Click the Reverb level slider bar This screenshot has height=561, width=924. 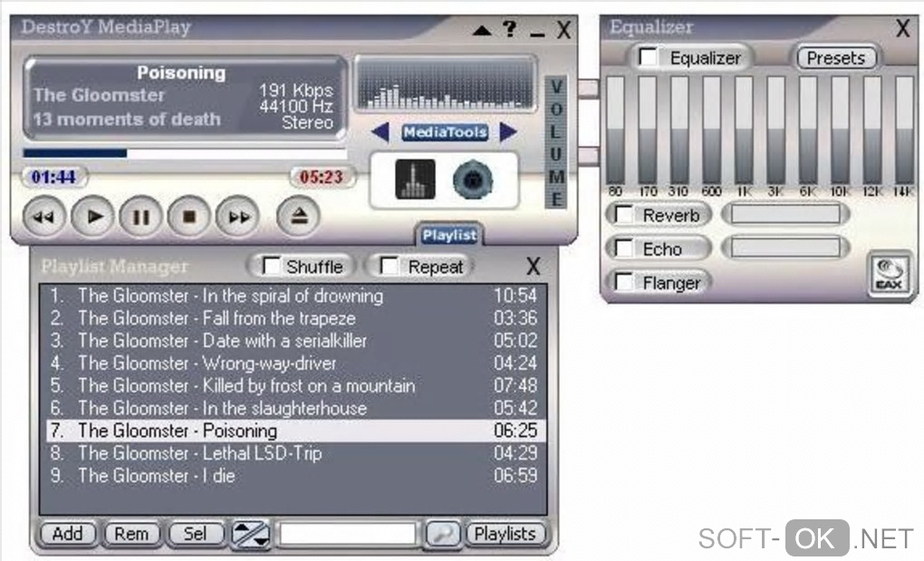785,214
